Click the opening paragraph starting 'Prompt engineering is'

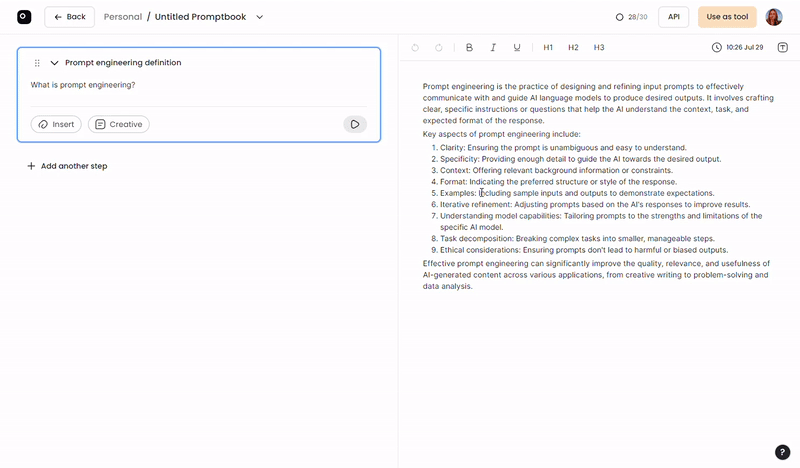tap(598, 104)
